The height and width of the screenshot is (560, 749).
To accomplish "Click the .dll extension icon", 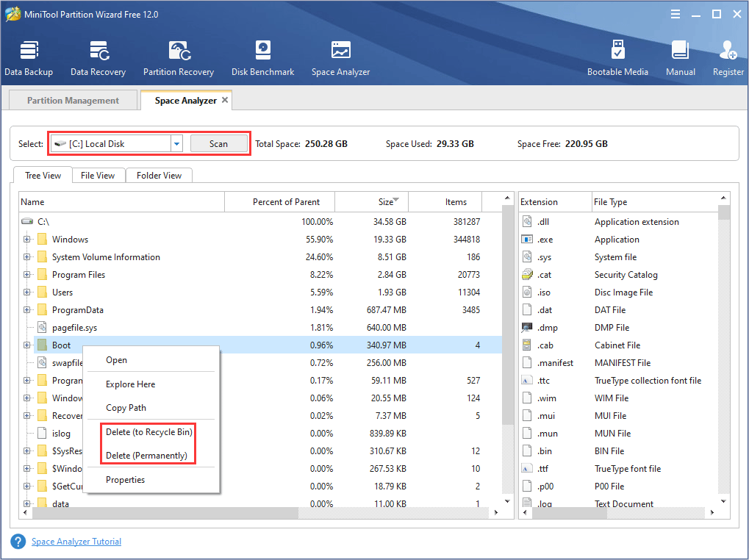I will (x=527, y=221).
